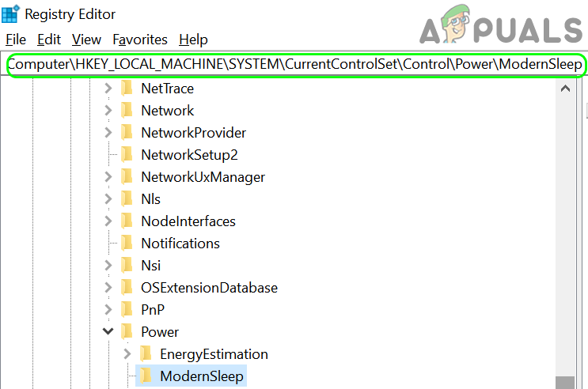Viewport: 588px width, 389px height.
Task: Expand the NetworkProvider key
Action: click(108, 133)
